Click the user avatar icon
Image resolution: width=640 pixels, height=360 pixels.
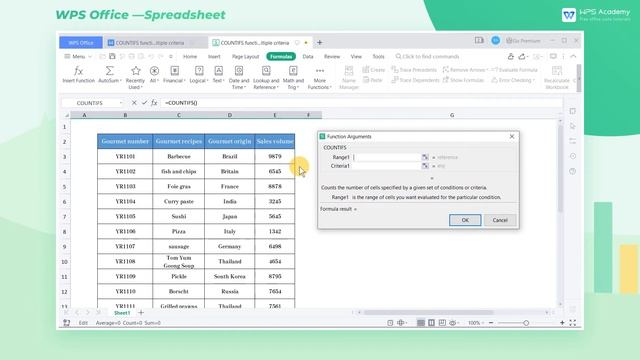(x=496, y=40)
